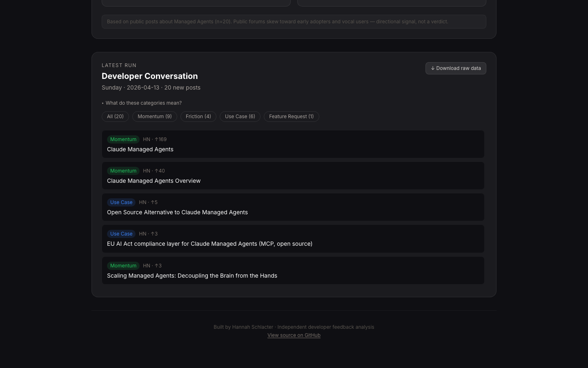Click the Download raw data button
The image size is (588, 368).
456,68
